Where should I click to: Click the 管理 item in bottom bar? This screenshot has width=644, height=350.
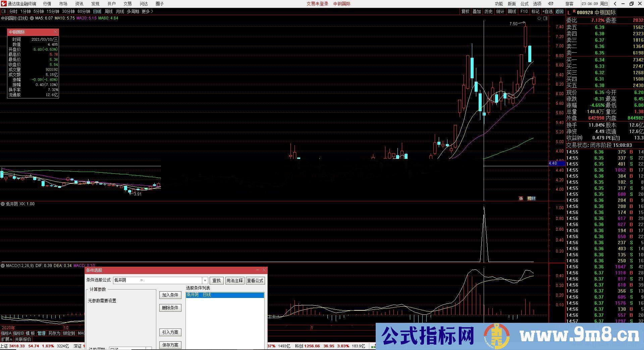click(41, 333)
